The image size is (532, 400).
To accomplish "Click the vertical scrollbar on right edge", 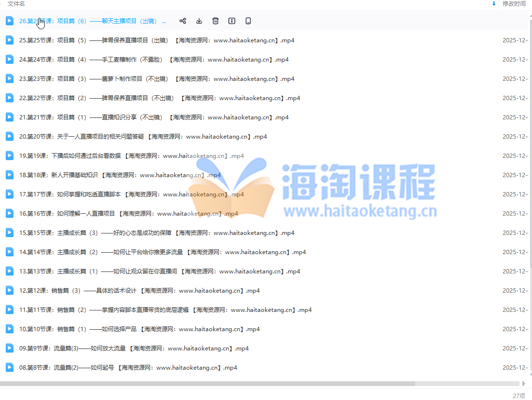I will 530,144.
